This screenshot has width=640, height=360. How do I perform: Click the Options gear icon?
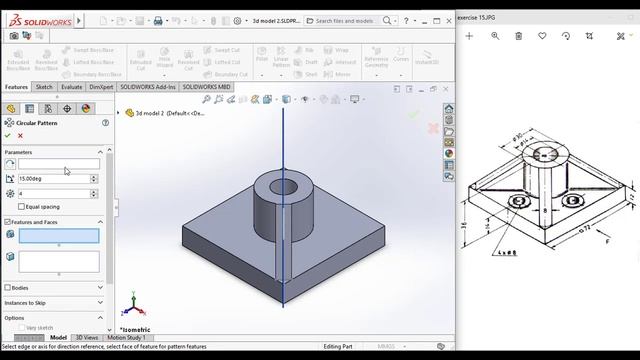237,21
